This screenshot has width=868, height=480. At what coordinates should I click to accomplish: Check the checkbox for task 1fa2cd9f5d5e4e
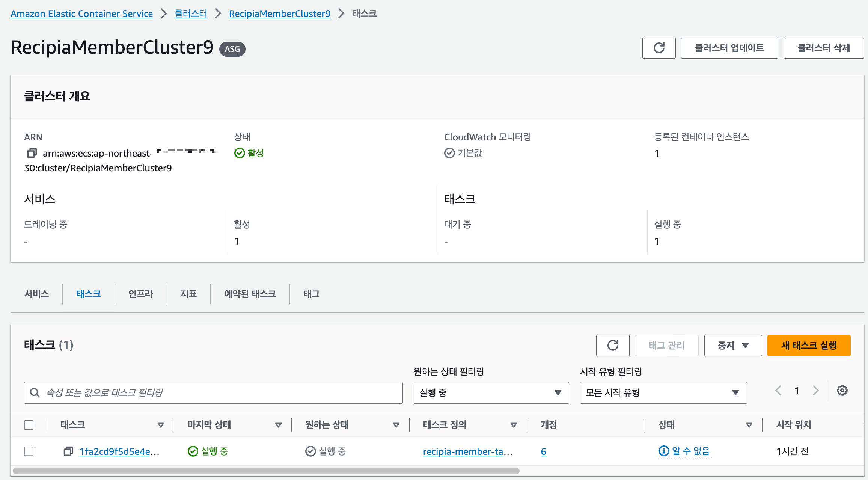click(x=29, y=451)
